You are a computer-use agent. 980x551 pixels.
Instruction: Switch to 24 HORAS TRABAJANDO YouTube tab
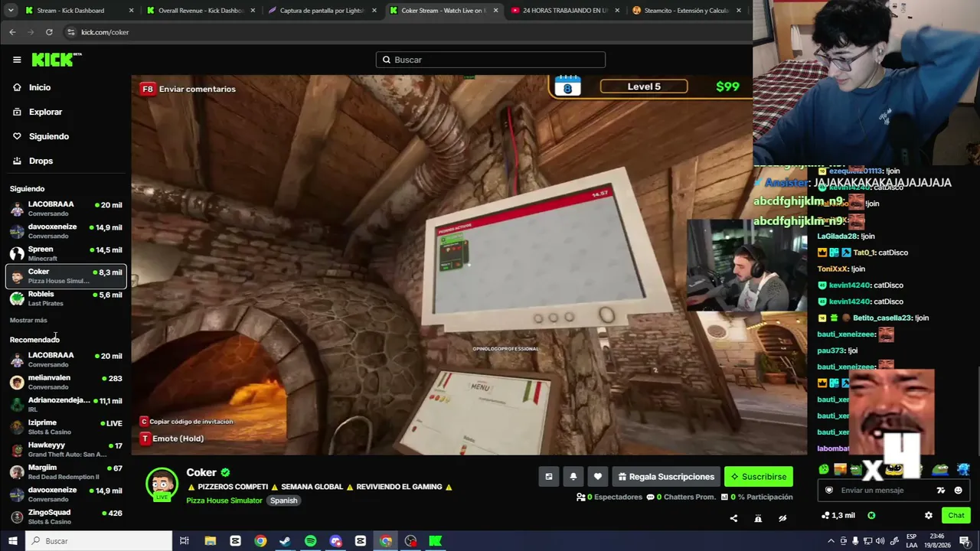pyautogui.click(x=565, y=11)
